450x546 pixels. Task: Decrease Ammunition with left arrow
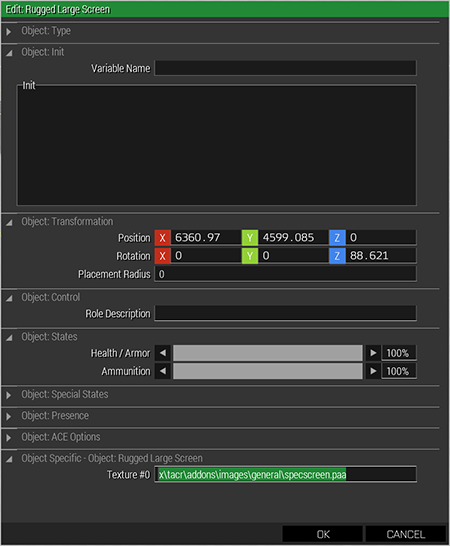pyautogui.click(x=163, y=371)
